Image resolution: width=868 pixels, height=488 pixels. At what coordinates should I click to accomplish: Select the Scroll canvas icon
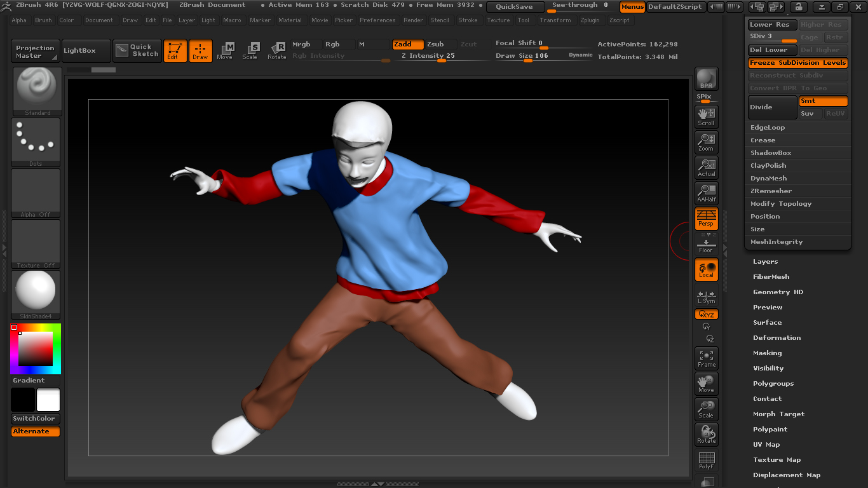click(x=706, y=116)
